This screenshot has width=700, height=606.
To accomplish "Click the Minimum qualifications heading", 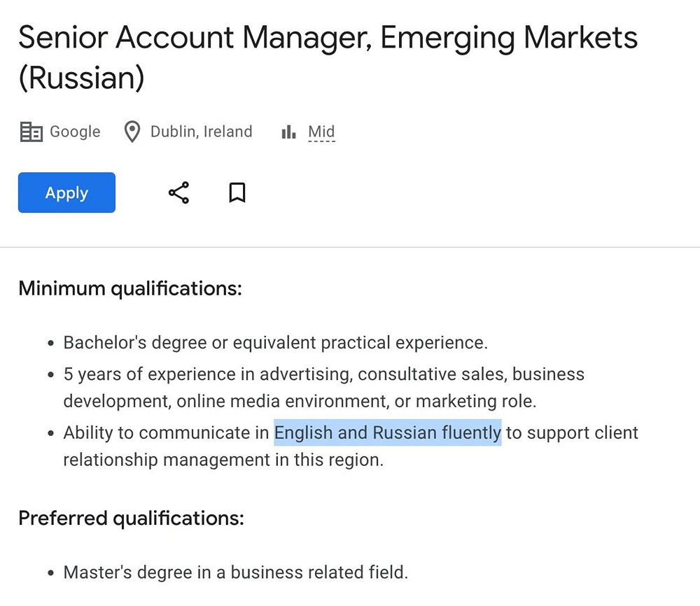I will [x=130, y=288].
